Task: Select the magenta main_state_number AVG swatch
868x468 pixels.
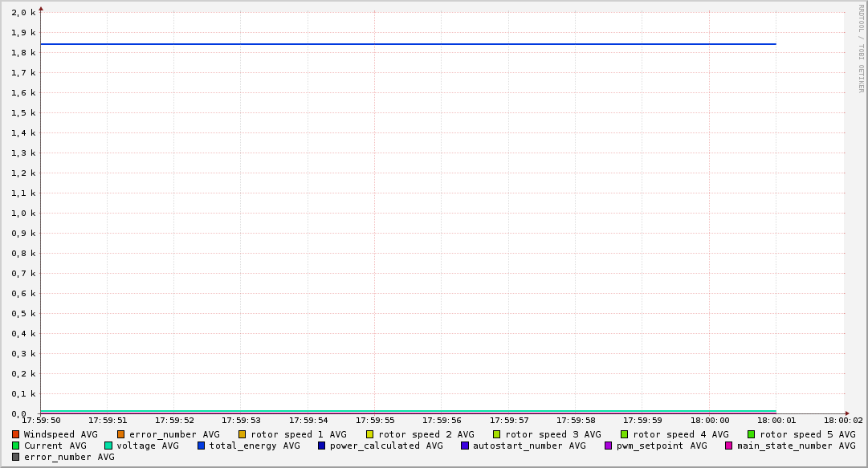Action: [729, 446]
